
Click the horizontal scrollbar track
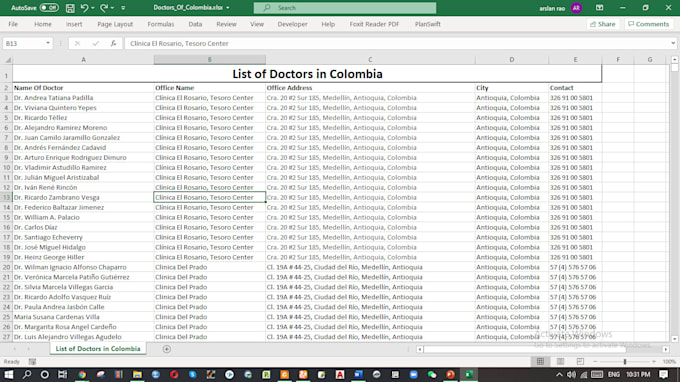pyautogui.click(x=543, y=349)
